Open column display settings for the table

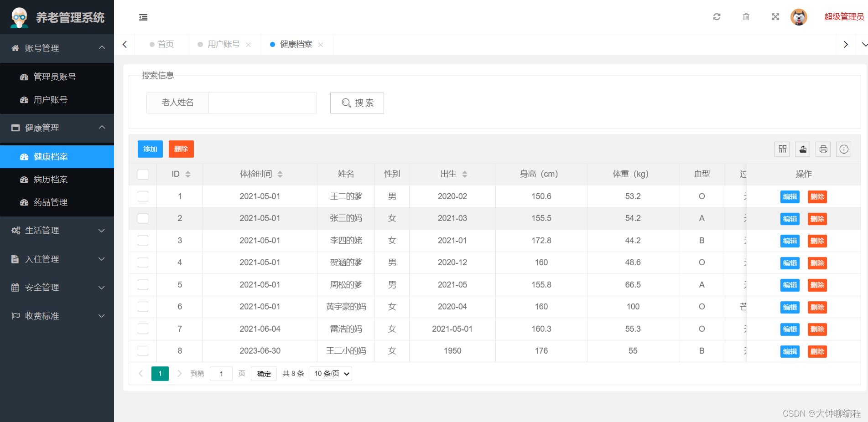[x=782, y=149]
